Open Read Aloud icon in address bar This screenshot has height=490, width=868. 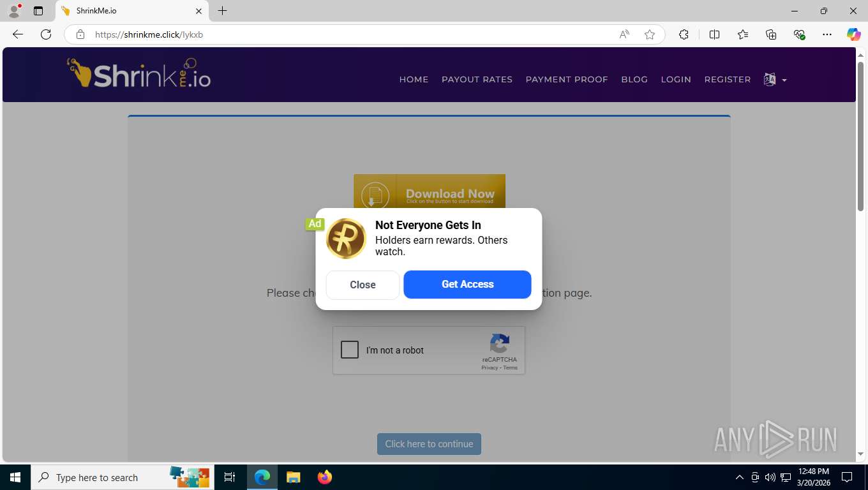coord(624,34)
